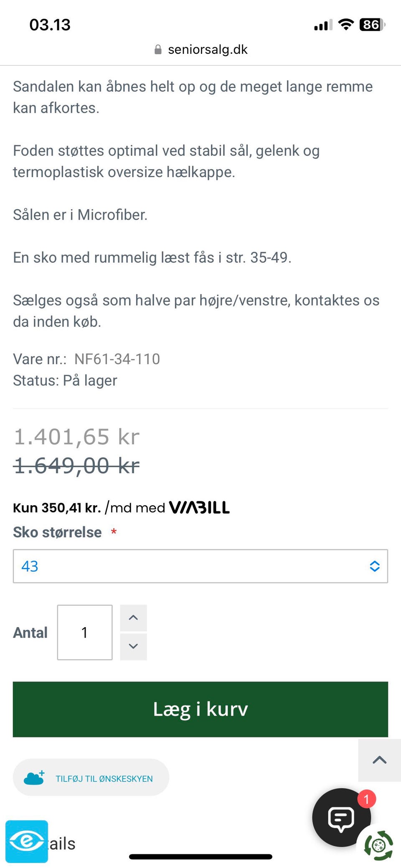Click the size selector up-down arrows

pos(375,566)
